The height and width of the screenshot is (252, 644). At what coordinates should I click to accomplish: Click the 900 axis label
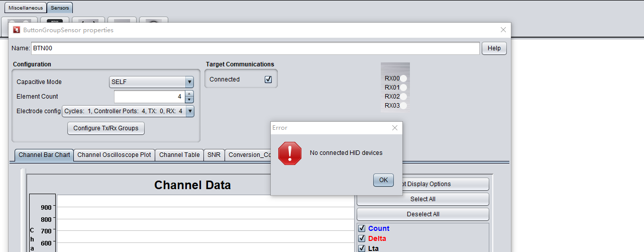tap(46, 208)
